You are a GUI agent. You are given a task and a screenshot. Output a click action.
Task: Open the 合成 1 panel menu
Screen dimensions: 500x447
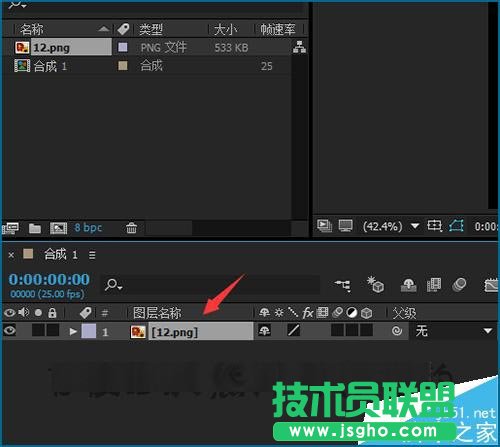coord(92,255)
